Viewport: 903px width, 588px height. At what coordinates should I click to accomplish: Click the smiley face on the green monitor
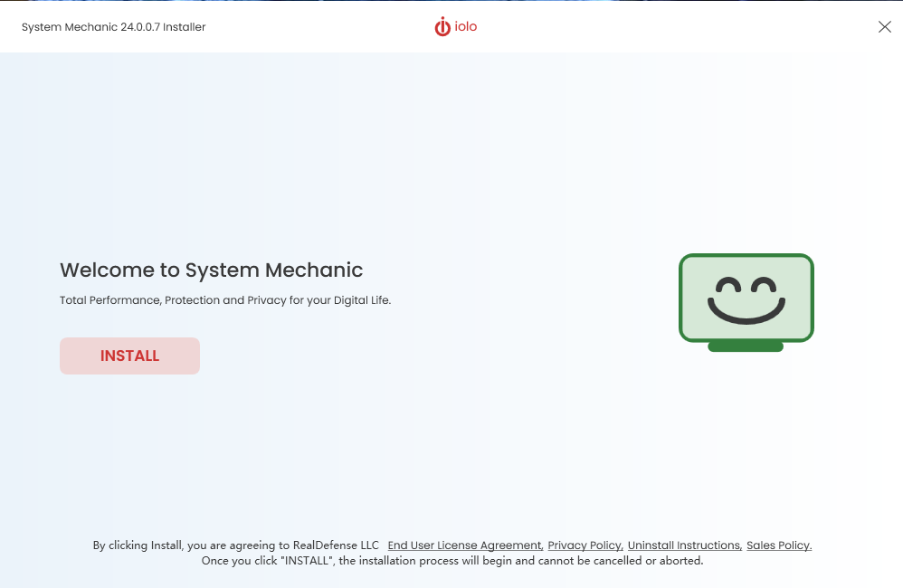tap(746, 299)
